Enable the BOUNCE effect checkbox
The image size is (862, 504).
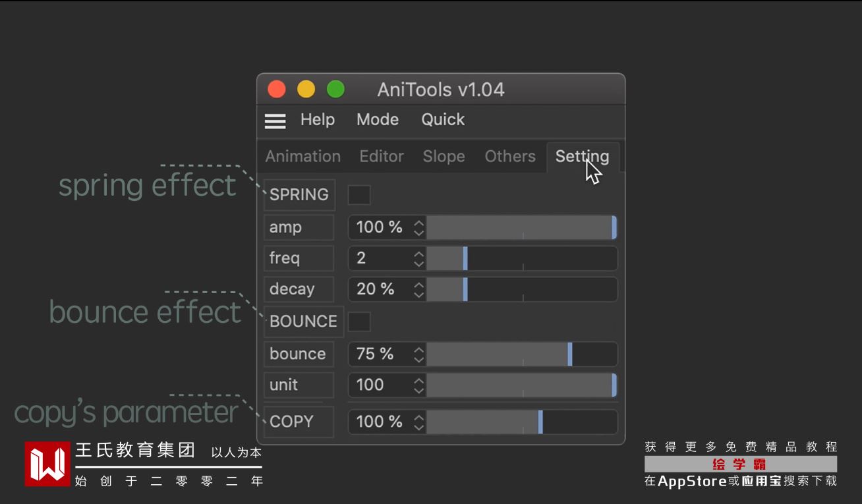[x=359, y=322]
